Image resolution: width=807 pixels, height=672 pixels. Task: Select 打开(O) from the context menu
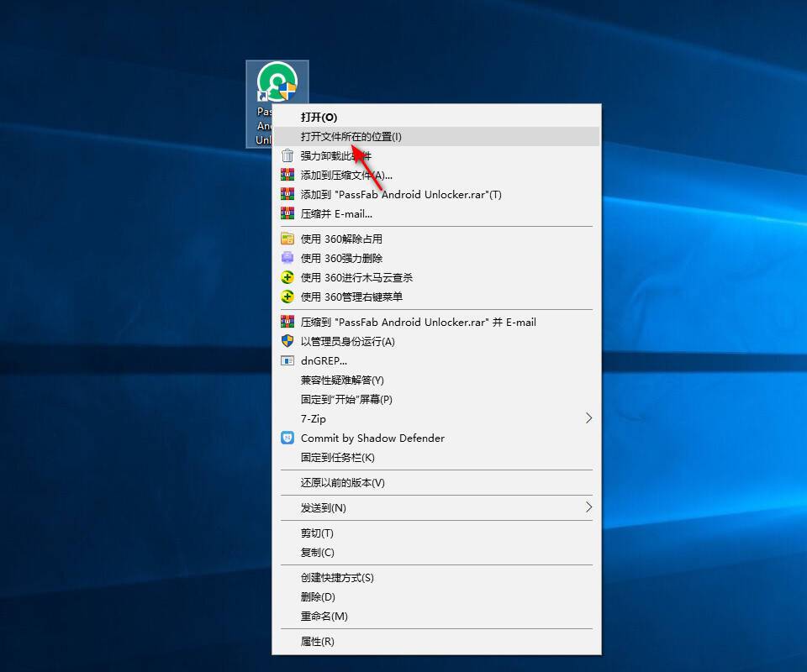click(x=319, y=117)
